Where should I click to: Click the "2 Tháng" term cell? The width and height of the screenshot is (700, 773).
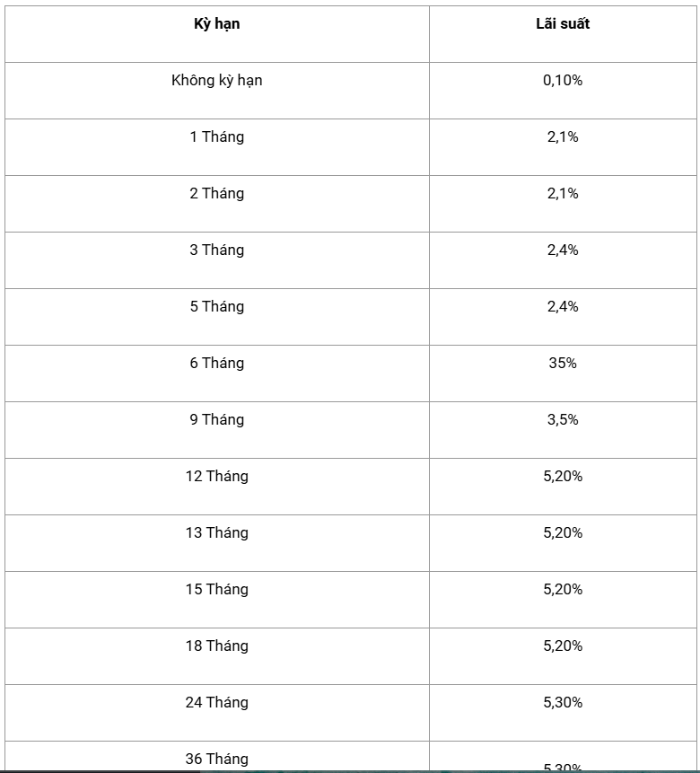click(217, 194)
